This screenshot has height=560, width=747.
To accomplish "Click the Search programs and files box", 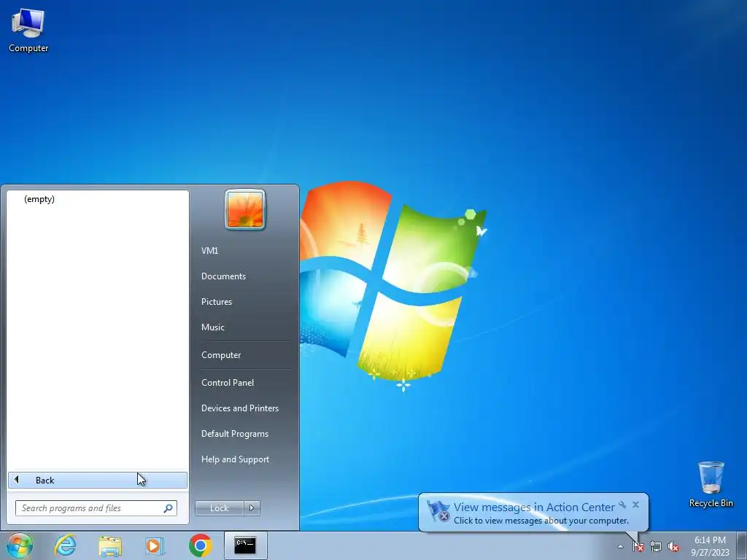I will 96,508.
